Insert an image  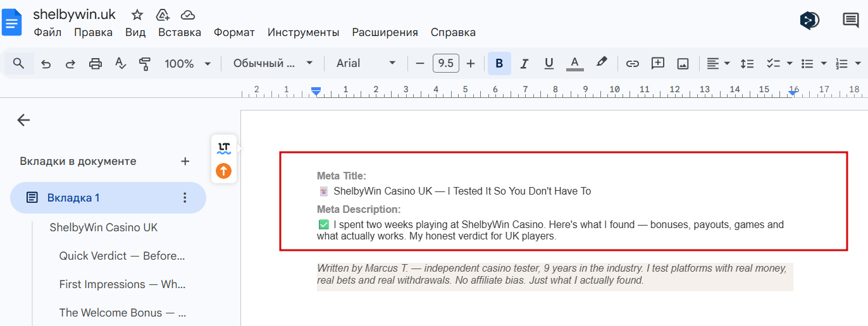click(x=683, y=63)
